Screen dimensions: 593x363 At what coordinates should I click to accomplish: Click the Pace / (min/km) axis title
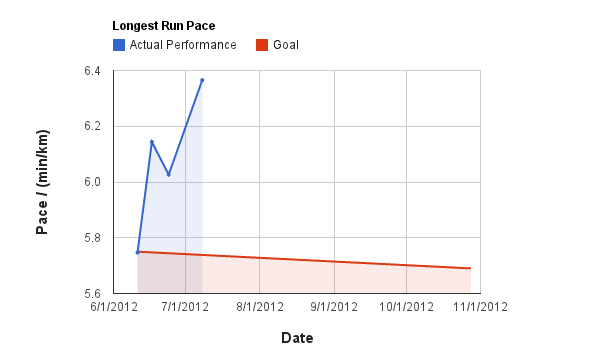[42, 182]
